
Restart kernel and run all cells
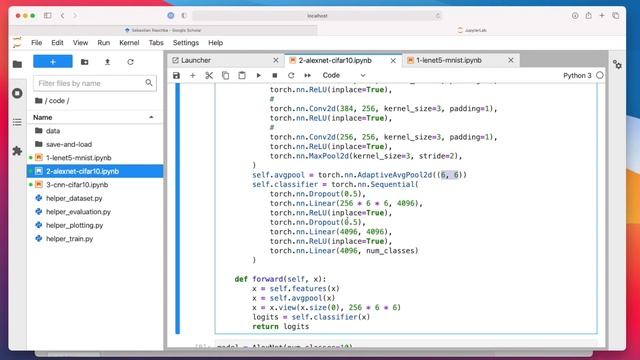click(307, 76)
